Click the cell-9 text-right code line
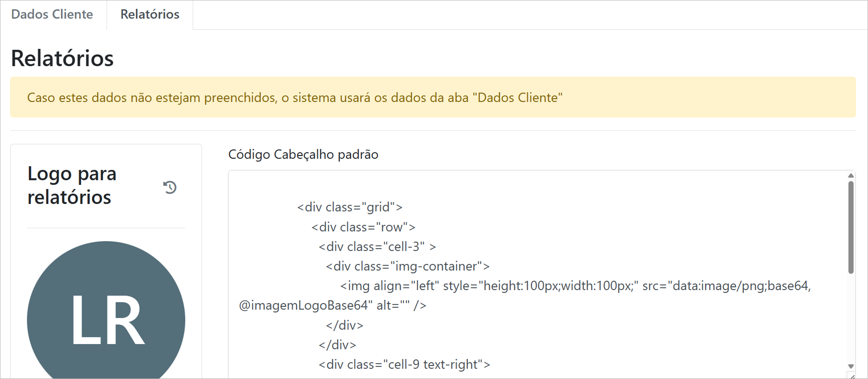 [x=404, y=365]
